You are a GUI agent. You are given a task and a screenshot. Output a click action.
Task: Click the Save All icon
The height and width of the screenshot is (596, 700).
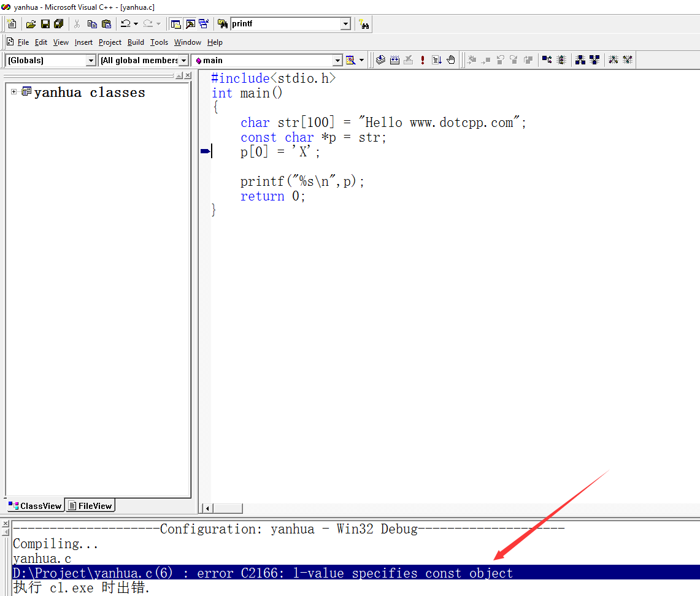[x=58, y=24]
